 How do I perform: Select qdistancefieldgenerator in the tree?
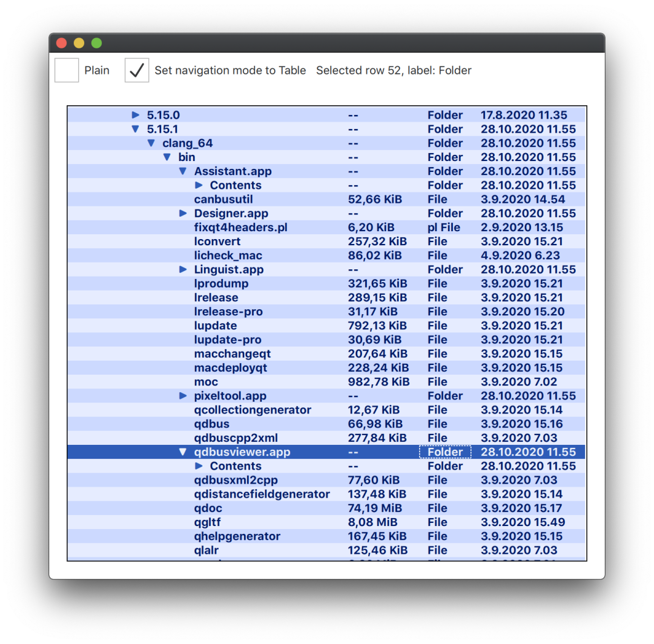[262, 494]
